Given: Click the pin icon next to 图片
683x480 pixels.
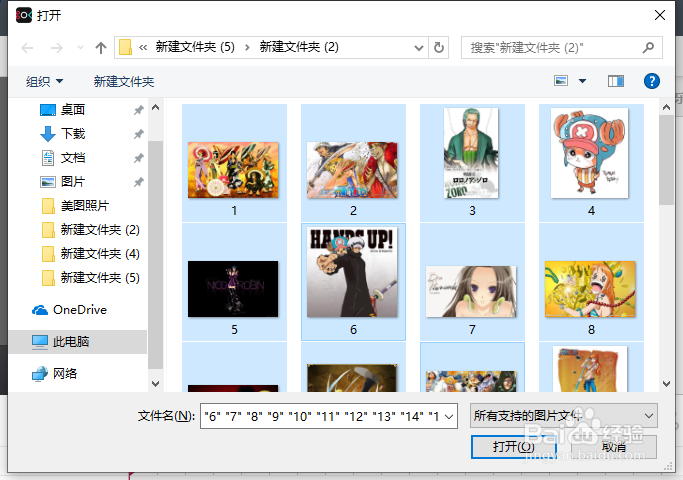Looking at the screenshot, I should point(139,182).
